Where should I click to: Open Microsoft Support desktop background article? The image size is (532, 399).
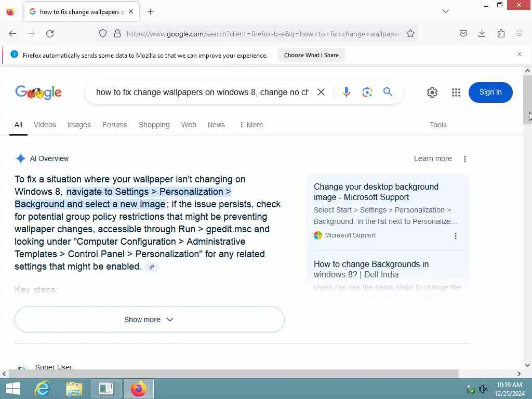click(376, 192)
